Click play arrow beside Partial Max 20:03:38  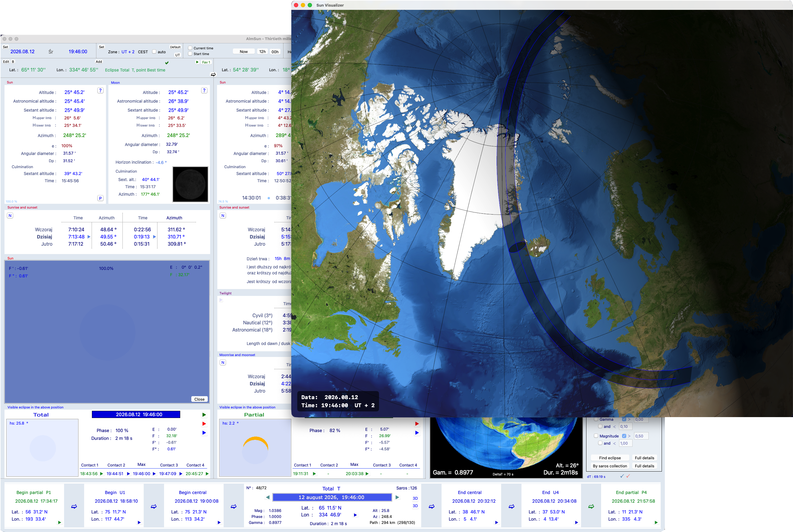click(367, 474)
